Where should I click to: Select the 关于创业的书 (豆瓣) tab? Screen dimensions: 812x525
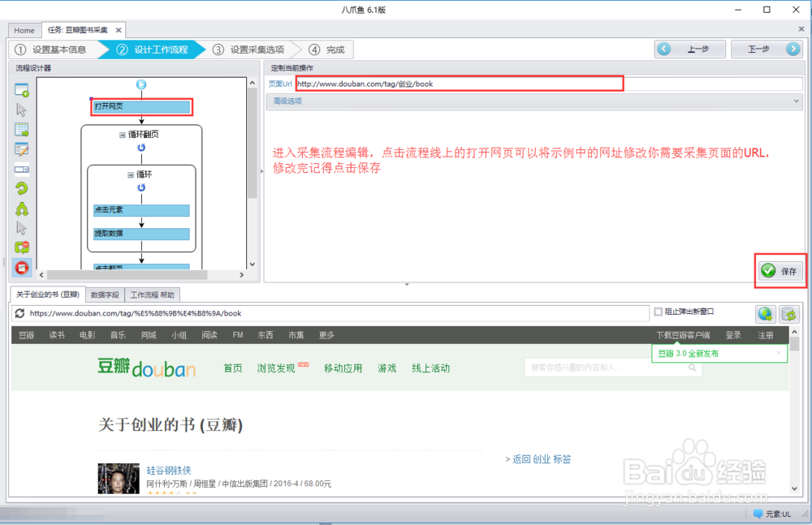48,295
